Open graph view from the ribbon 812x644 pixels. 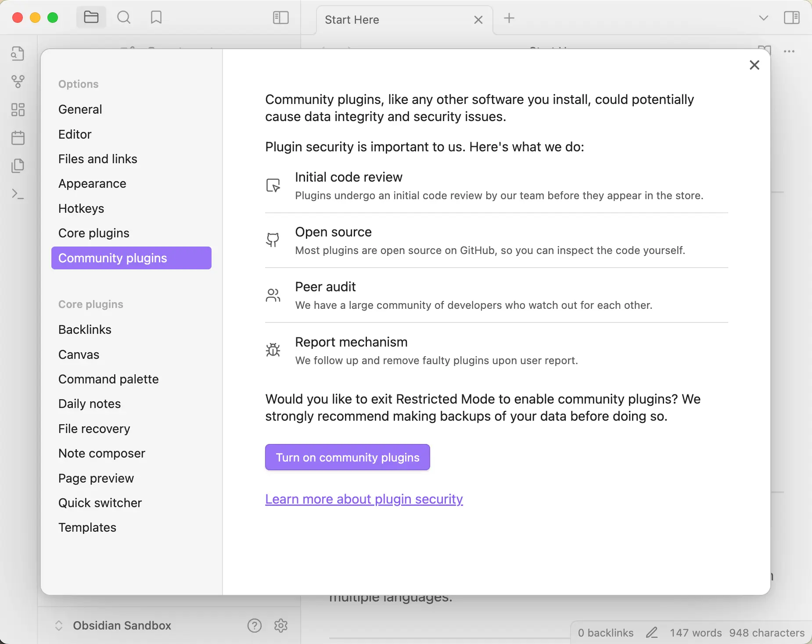(18, 81)
